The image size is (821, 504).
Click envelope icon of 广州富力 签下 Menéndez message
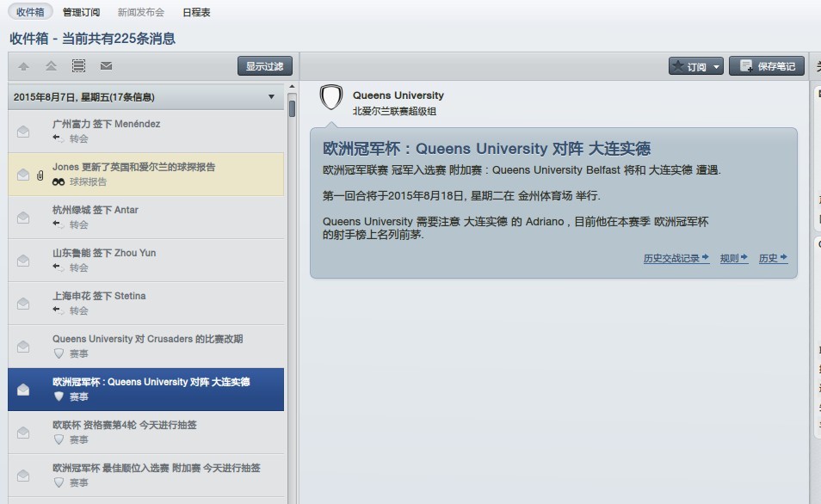click(23, 132)
